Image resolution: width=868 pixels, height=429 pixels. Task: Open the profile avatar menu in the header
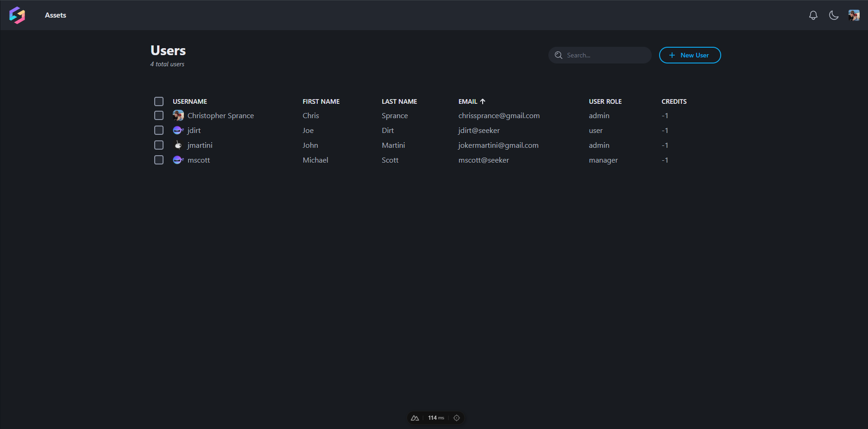pyautogui.click(x=854, y=15)
